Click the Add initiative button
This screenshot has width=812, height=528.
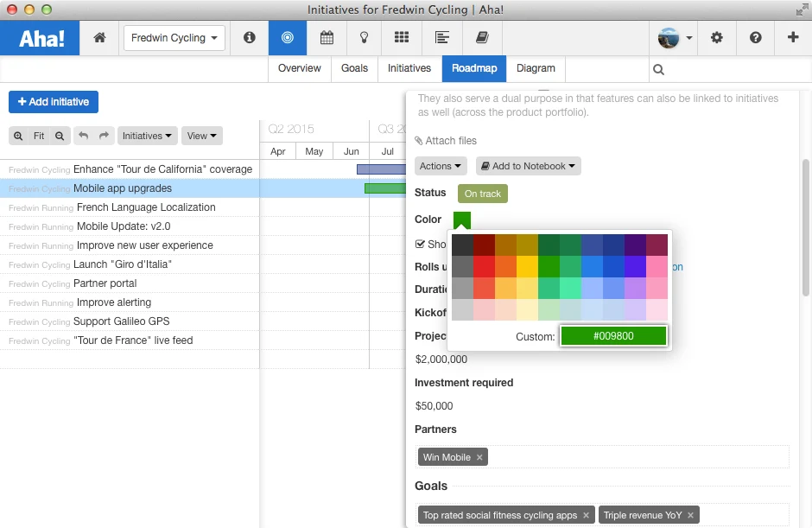[x=54, y=102]
